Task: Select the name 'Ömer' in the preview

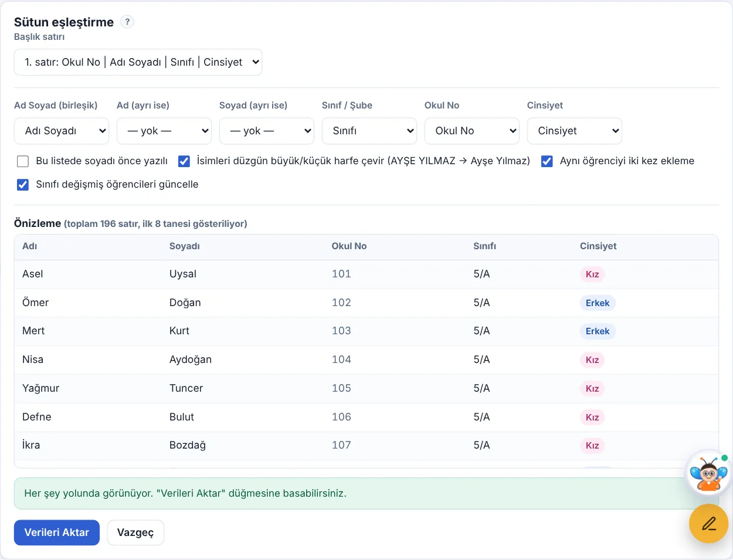Action: (x=36, y=303)
